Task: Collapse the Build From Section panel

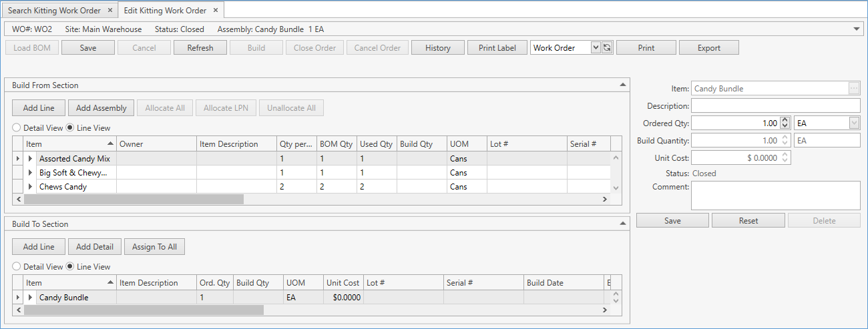Action: pyautogui.click(x=622, y=85)
